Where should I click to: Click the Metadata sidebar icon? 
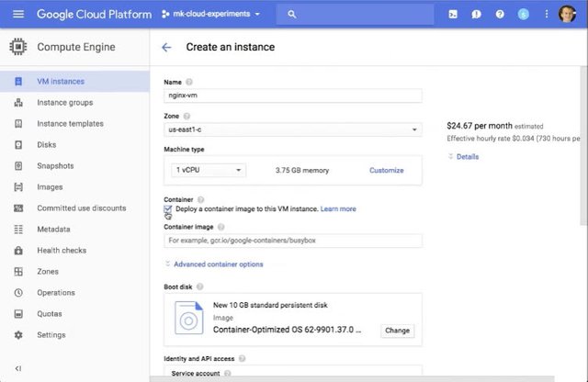(18, 229)
